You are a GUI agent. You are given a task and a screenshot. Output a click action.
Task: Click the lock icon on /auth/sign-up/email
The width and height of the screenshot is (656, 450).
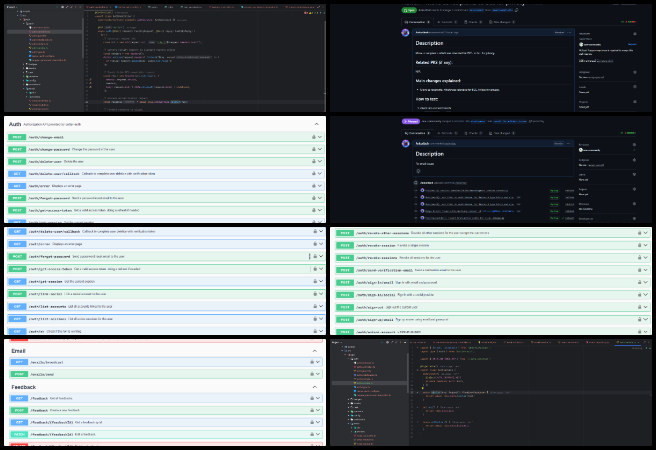click(639, 320)
